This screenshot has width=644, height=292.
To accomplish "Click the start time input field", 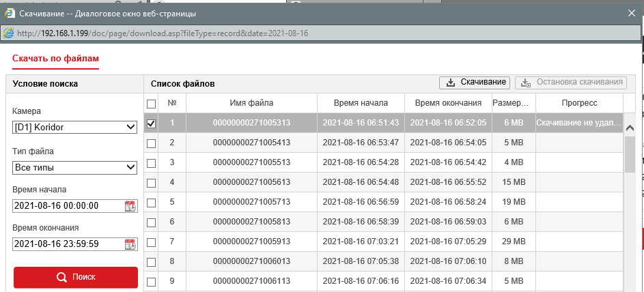I will pyautogui.click(x=67, y=206).
